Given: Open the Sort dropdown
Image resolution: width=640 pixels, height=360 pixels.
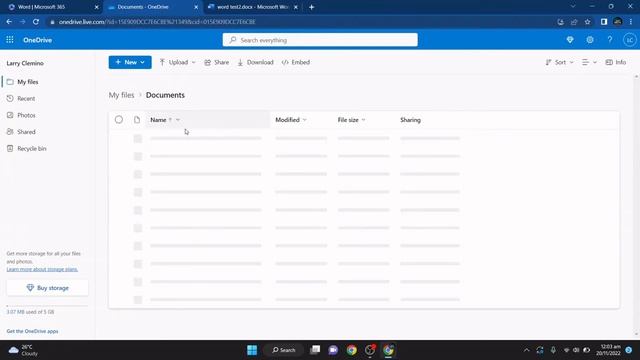Looking at the screenshot, I should pos(560,62).
